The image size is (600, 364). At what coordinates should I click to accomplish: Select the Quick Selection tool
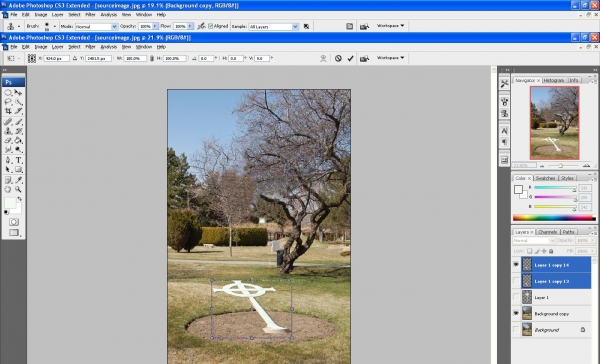click(18, 102)
